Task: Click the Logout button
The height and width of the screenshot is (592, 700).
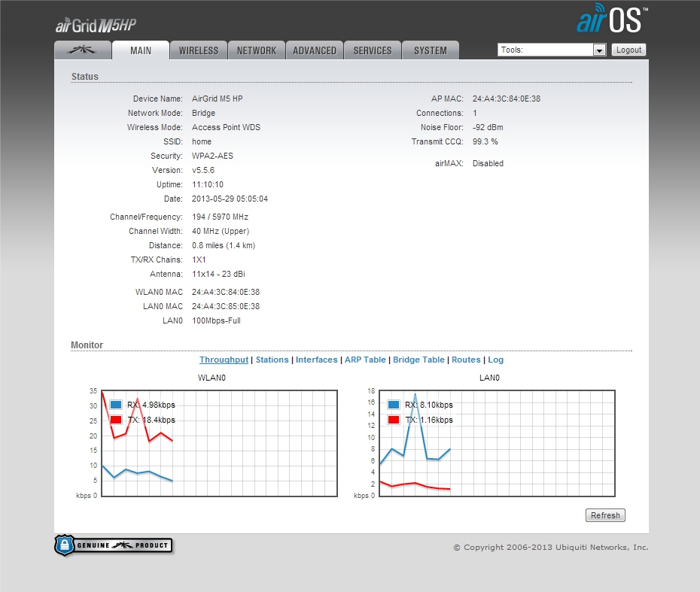Action: tap(628, 50)
